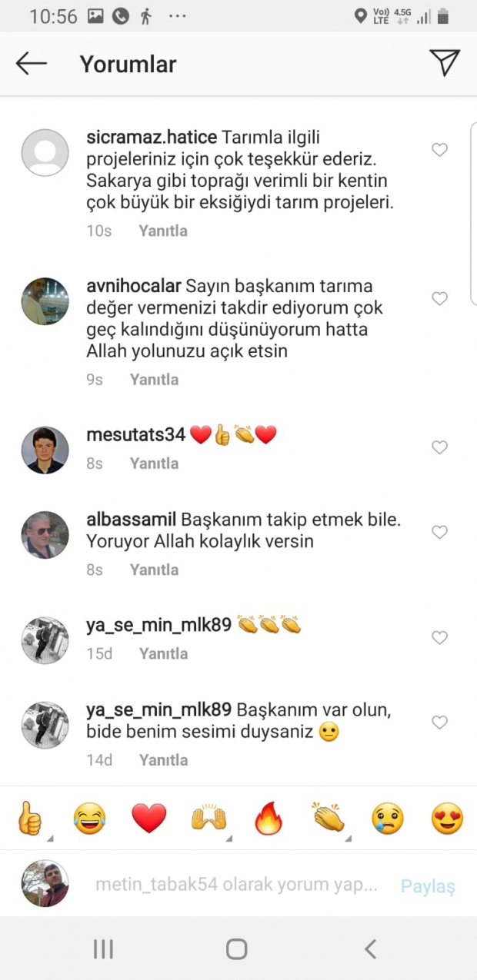The image size is (477, 980).
Task: Insert the crying face emoji
Action: pyautogui.click(x=388, y=819)
